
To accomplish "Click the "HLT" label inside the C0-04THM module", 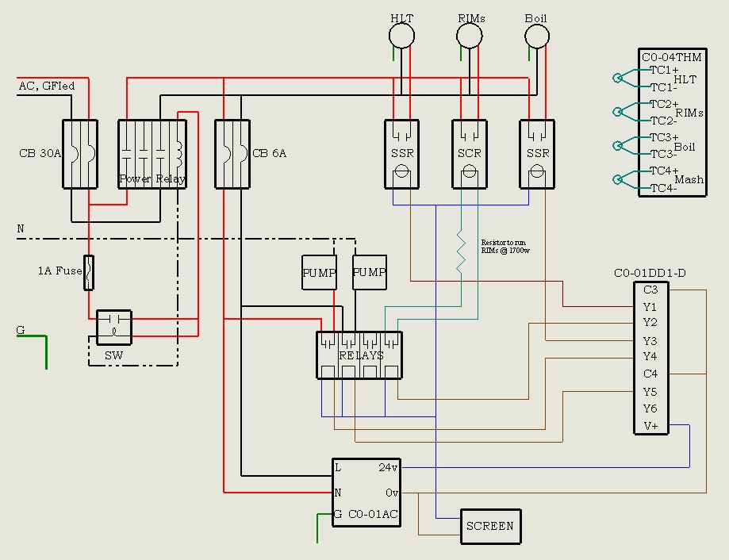I will [x=685, y=79].
